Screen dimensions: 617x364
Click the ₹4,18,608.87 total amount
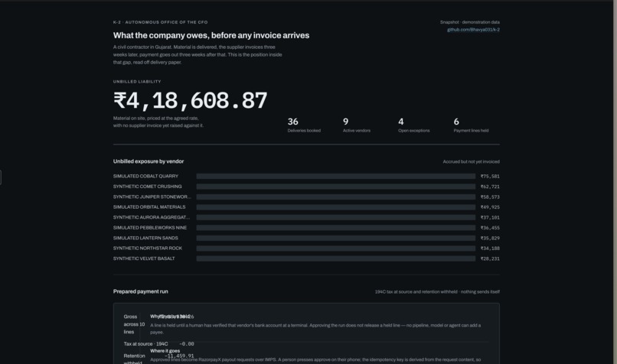(191, 101)
